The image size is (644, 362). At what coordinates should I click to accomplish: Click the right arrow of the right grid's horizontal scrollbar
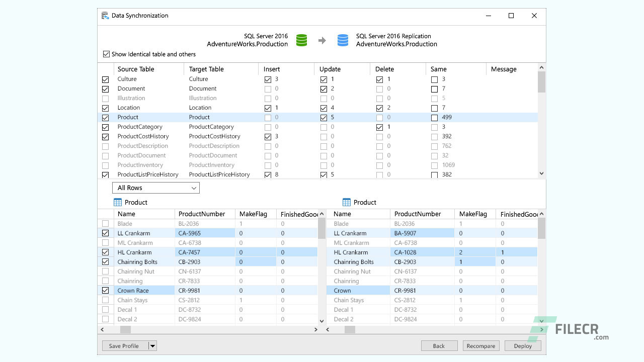point(541,329)
